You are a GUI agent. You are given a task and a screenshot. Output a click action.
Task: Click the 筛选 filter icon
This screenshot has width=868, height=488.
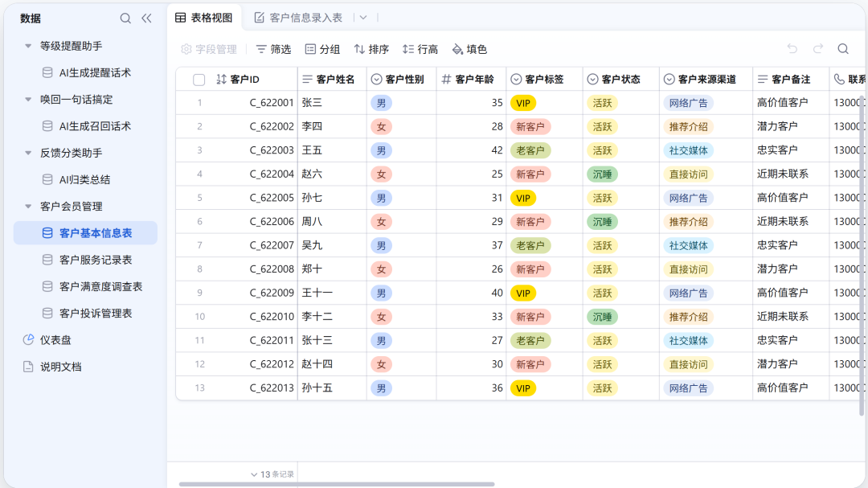pyautogui.click(x=261, y=49)
